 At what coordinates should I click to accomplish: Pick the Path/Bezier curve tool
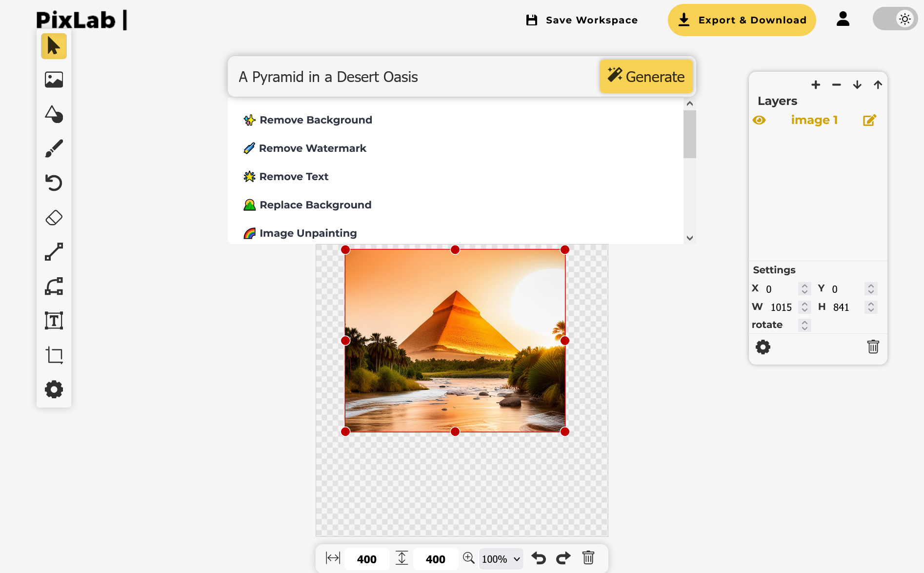click(x=54, y=286)
